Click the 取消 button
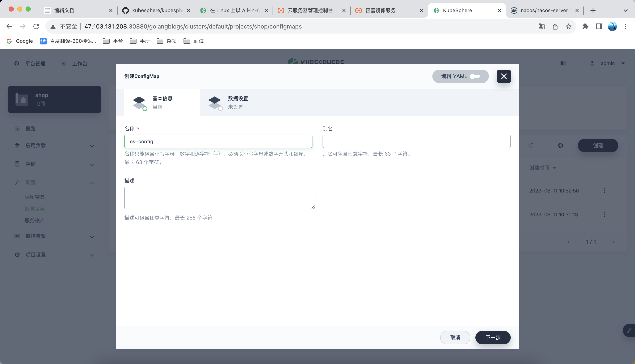This screenshot has height=364, width=635. pyautogui.click(x=456, y=337)
